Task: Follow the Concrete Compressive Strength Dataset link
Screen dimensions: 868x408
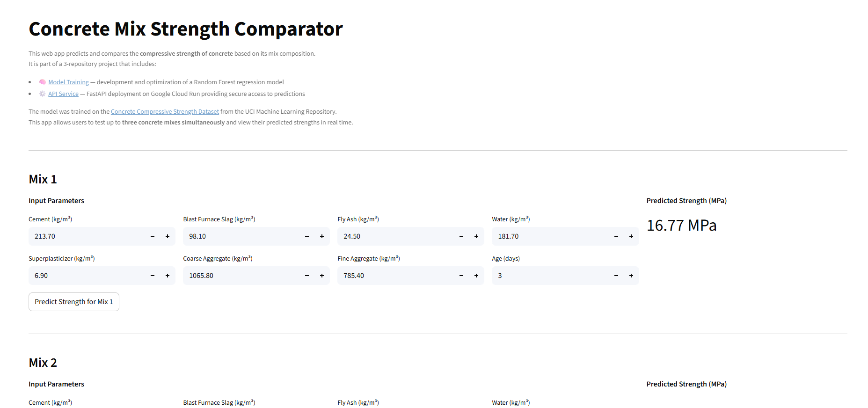Action: pos(165,112)
